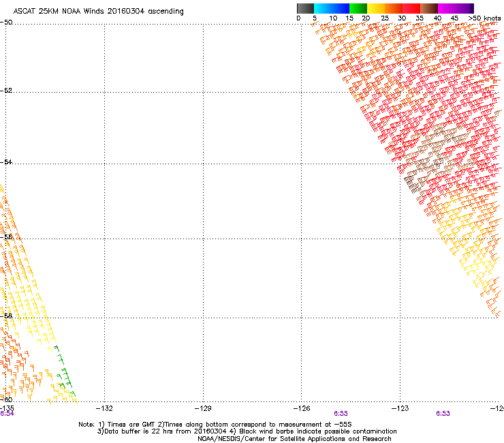504x443 pixels.
Task: Click the -52 latitude axis label
Action: pyautogui.click(x=6, y=91)
